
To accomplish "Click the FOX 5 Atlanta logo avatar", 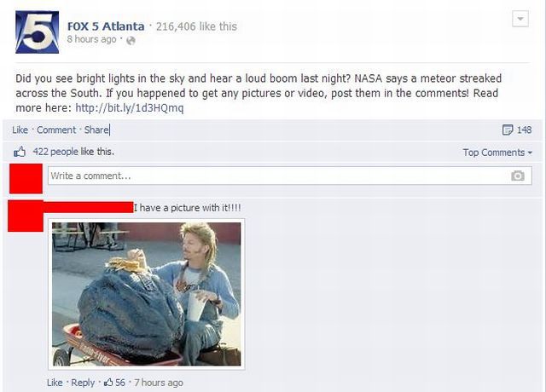I will coord(37,32).
